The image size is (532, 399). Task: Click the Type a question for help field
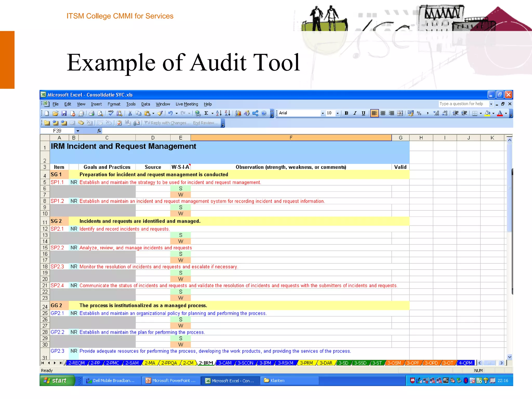point(464,104)
